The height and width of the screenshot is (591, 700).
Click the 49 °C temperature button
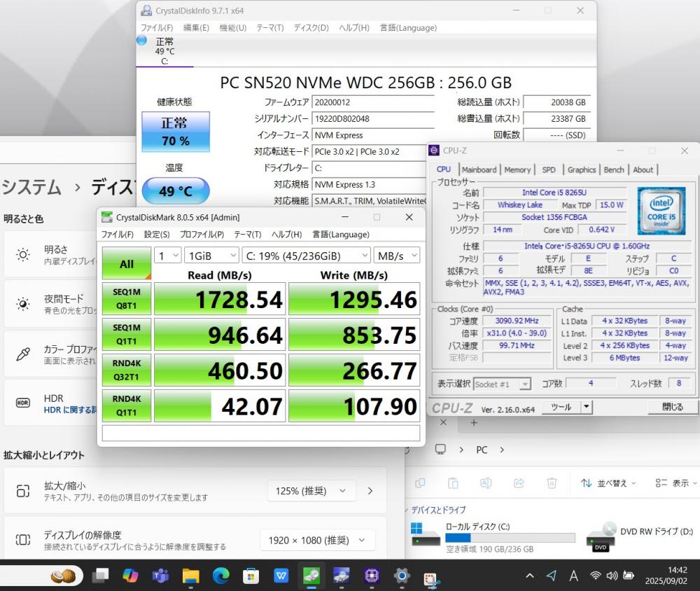[x=176, y=191]
